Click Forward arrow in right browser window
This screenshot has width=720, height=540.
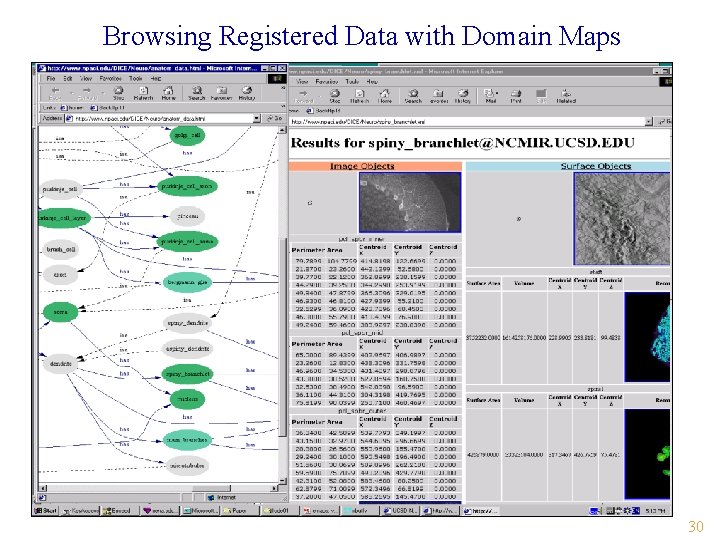[x=304, y=96]
